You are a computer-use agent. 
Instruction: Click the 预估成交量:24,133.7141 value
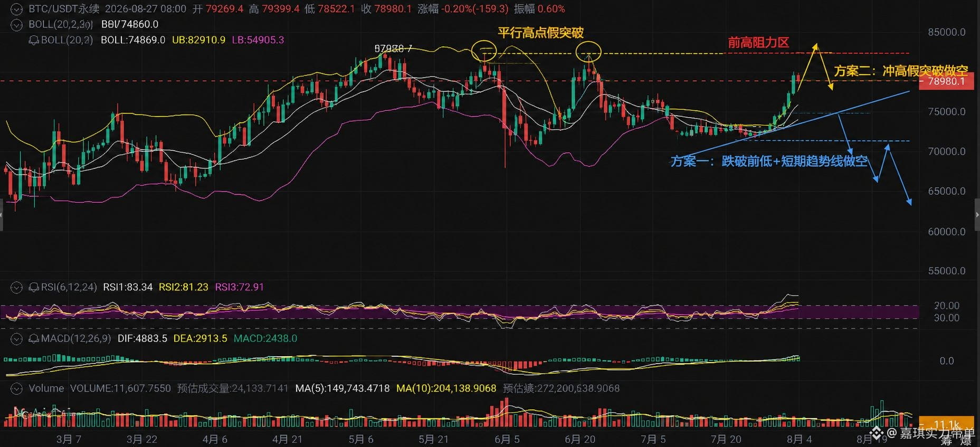233,388
